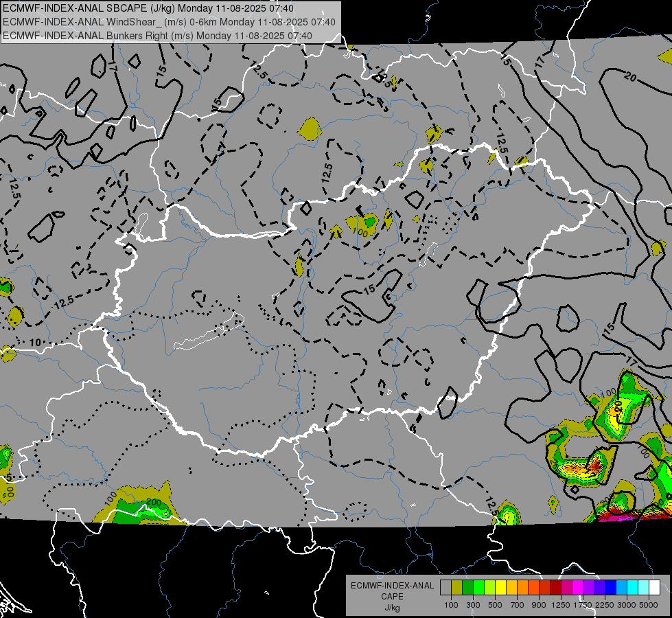Select the gray swatch in the CAPE legend
The image size is (672, 618).
point(445,588)
